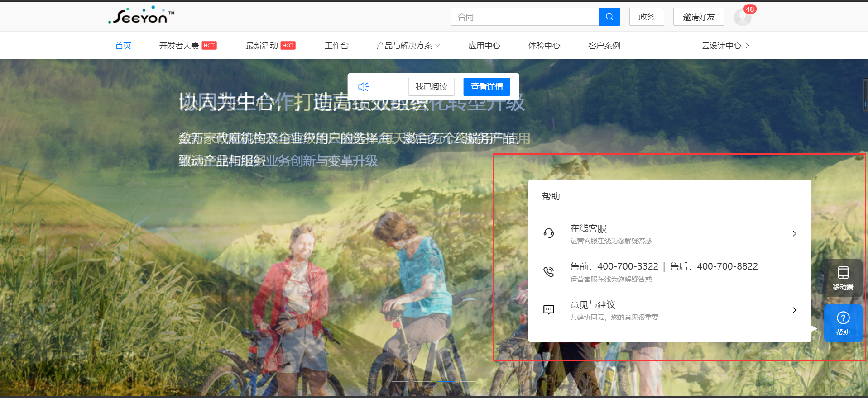The image size is (868, 398).
Task: Click the headset icon for 在线客服
Action: coord(549,233)
